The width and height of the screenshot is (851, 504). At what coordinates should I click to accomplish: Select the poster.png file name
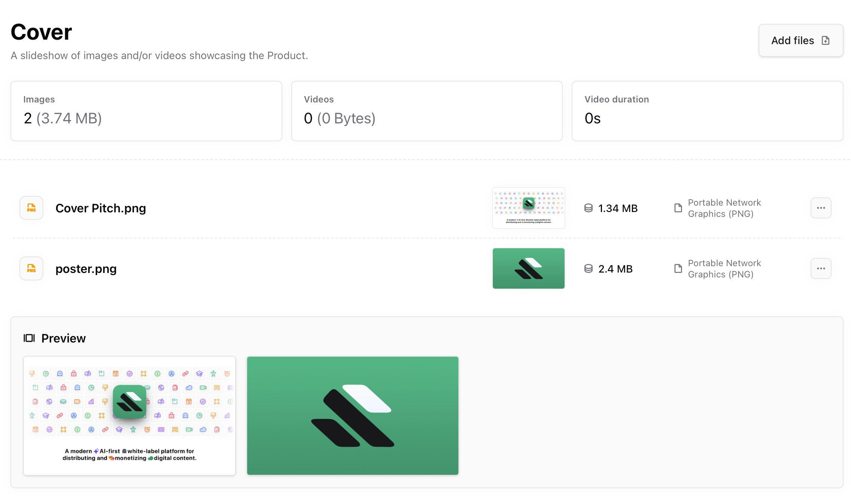click(x=86, y=268)
